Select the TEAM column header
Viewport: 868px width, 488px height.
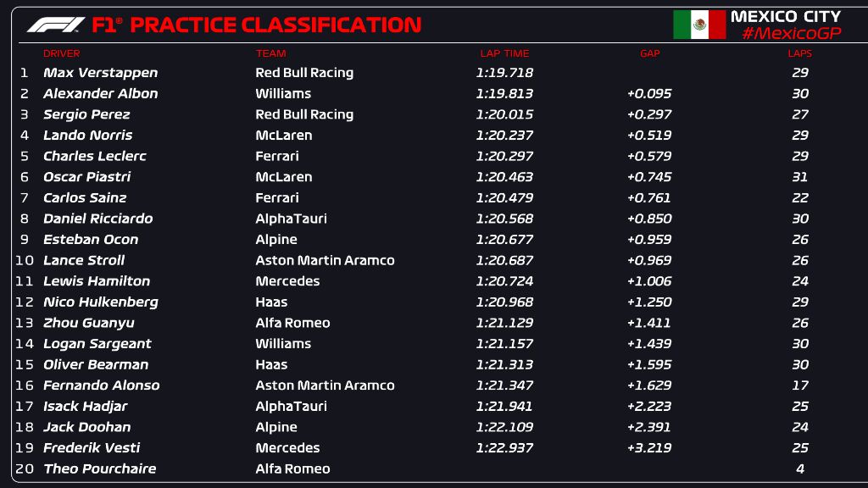point(270,53)
